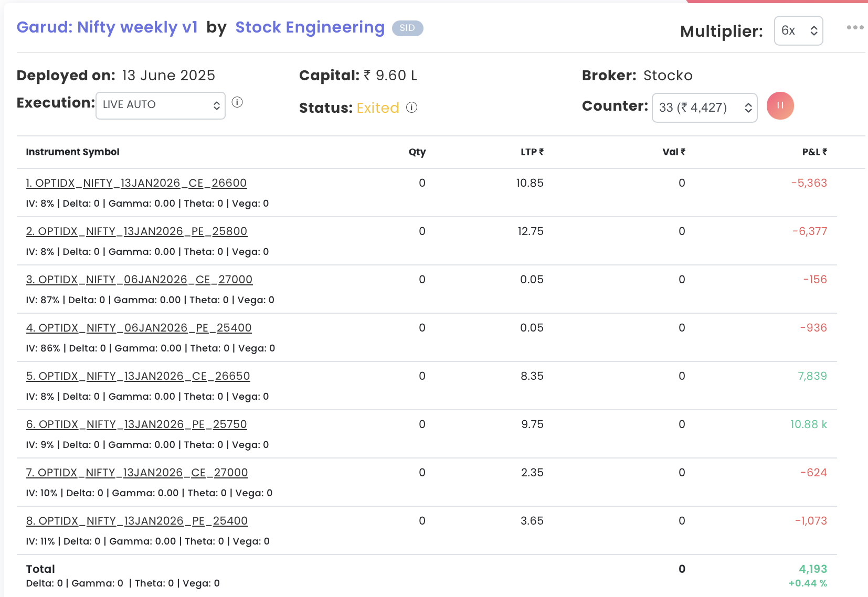Select the 13JAN2026 PE 25750 instrument
Viewport: 868px width, 597px height.
click(x=136, y=424)
